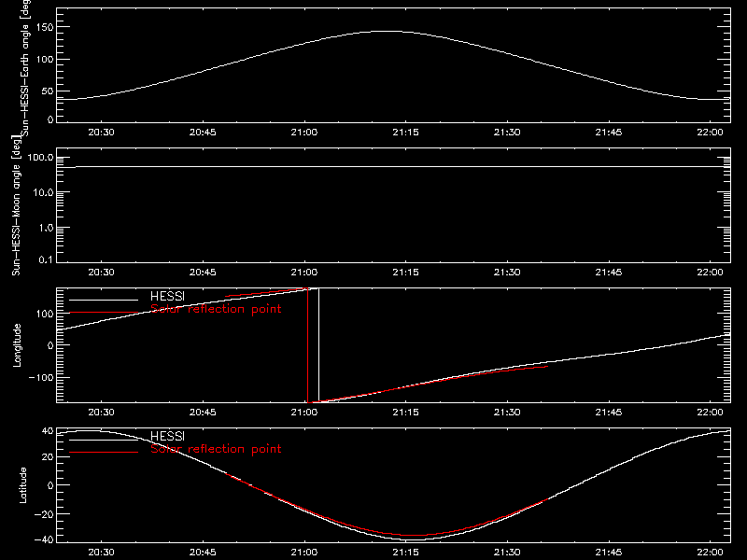Click the 21:15 label under Longitude plot
The height and width of the screenshot is (560, 747).
405,412
